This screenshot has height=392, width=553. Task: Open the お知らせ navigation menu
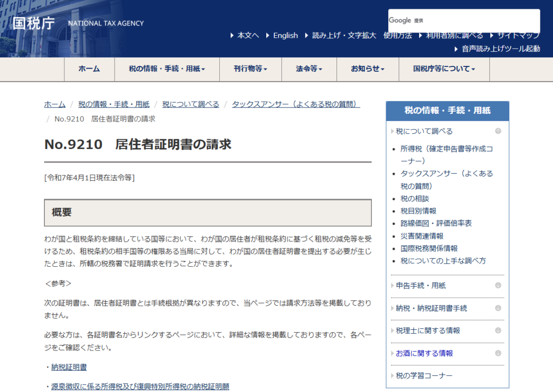point(367,69)
